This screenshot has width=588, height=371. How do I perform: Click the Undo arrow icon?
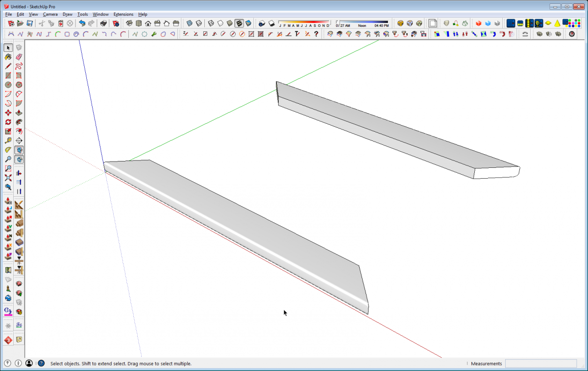(x=82, y=23)
